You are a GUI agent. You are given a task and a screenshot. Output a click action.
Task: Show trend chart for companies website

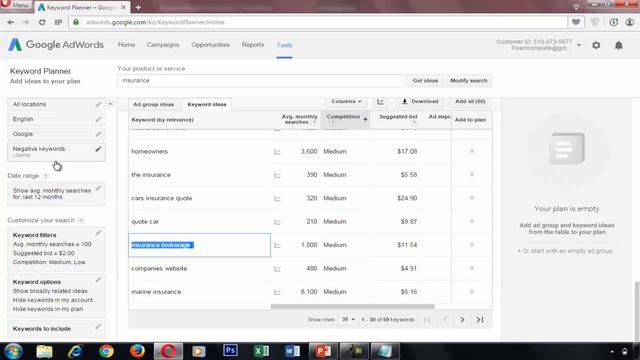click(x=277, y=269)
